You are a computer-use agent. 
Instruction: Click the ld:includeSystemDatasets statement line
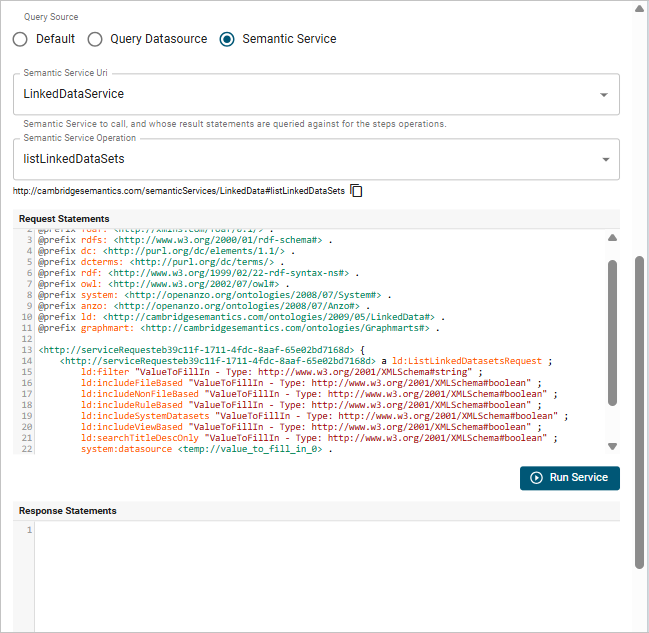320,416
